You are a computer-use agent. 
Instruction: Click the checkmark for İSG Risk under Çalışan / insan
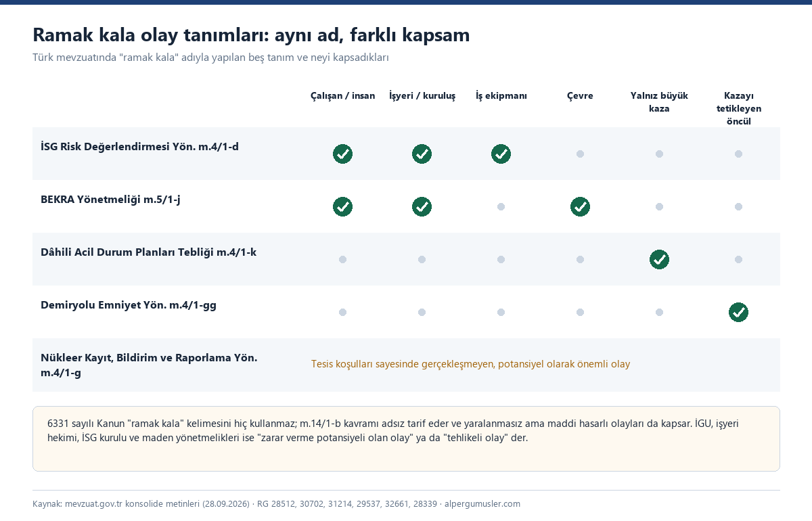pyautogui.click(x=342, y=154)
